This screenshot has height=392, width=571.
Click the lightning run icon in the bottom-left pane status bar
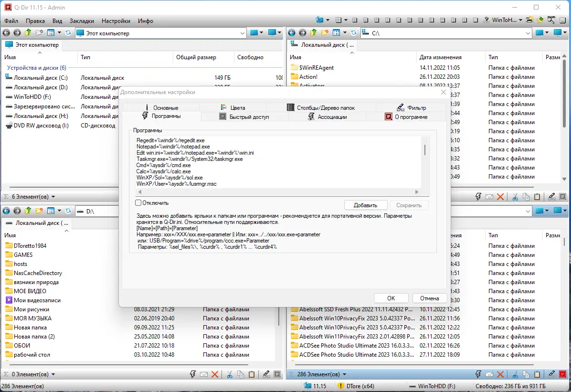click(192, 374)
